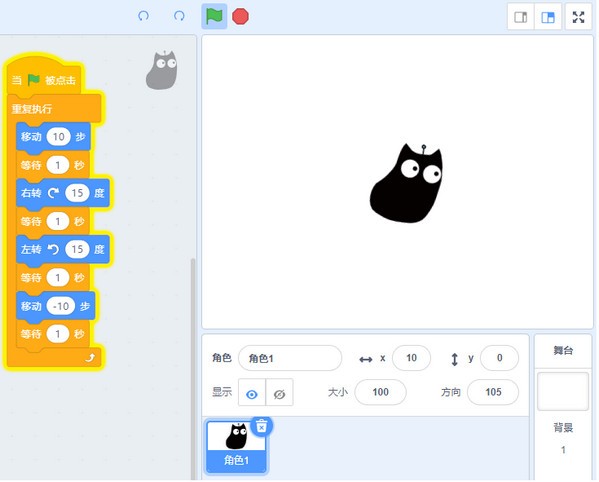This screenshot has height=482, width=599.
Task: Click the red stop sign button
Action: tap(240, 16)
